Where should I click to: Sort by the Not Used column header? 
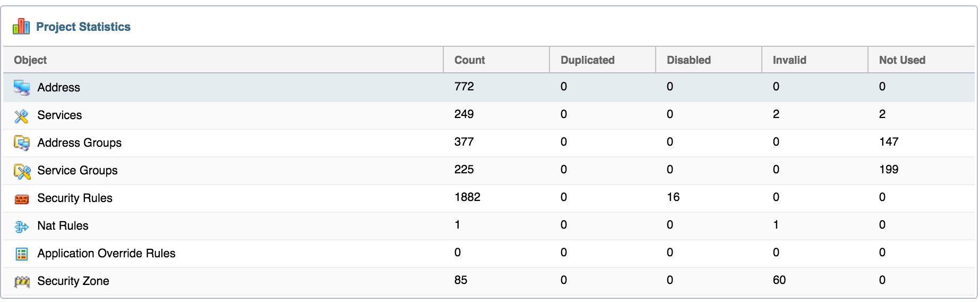[x=901, y=60]
